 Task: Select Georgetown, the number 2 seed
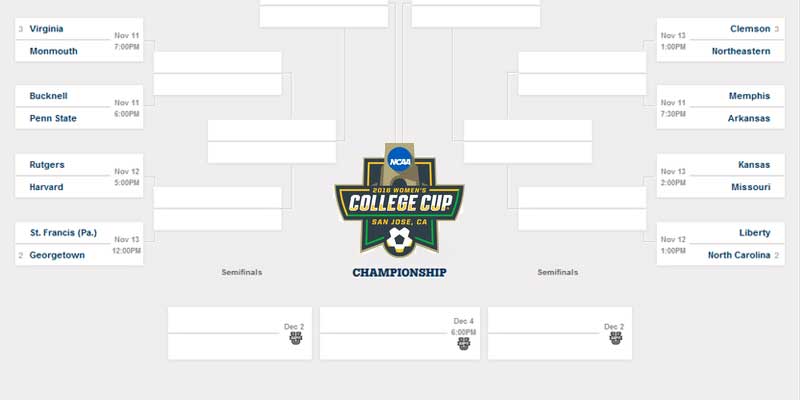coord(57,255)
